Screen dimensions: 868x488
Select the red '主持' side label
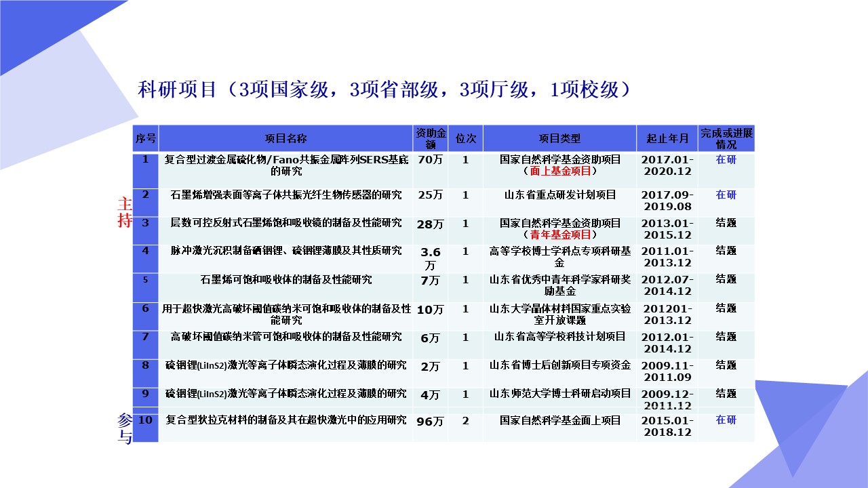coord(124,212)
